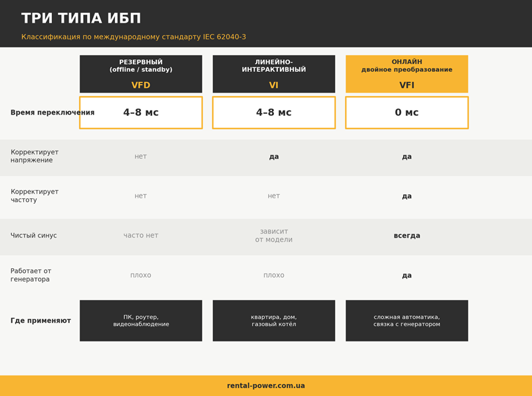
Task: Click the "Корректирует напряжение" row label
Action: tap(35, 156)
